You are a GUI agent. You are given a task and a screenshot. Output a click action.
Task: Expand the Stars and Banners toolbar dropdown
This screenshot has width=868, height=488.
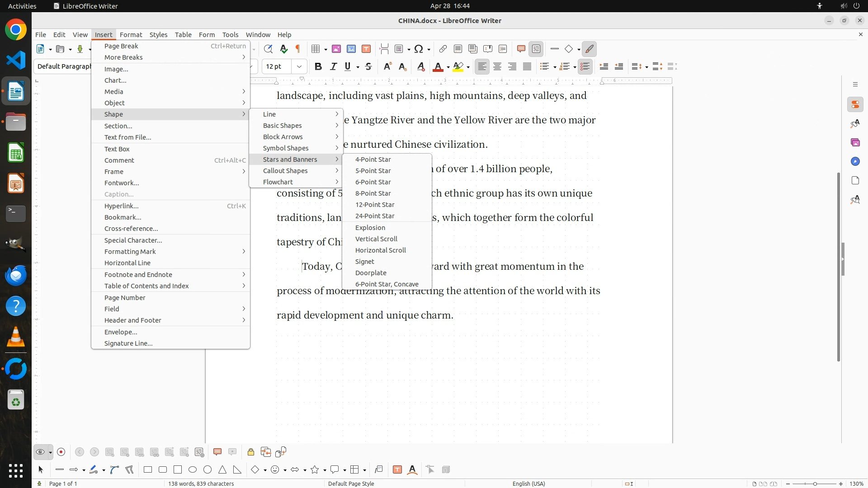pyautogui.click(x=325, y=470)
